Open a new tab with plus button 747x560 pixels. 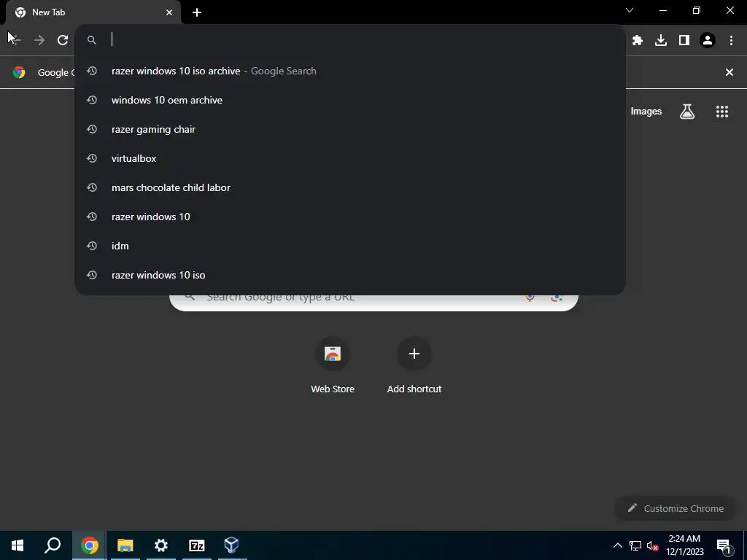point(197,12)
